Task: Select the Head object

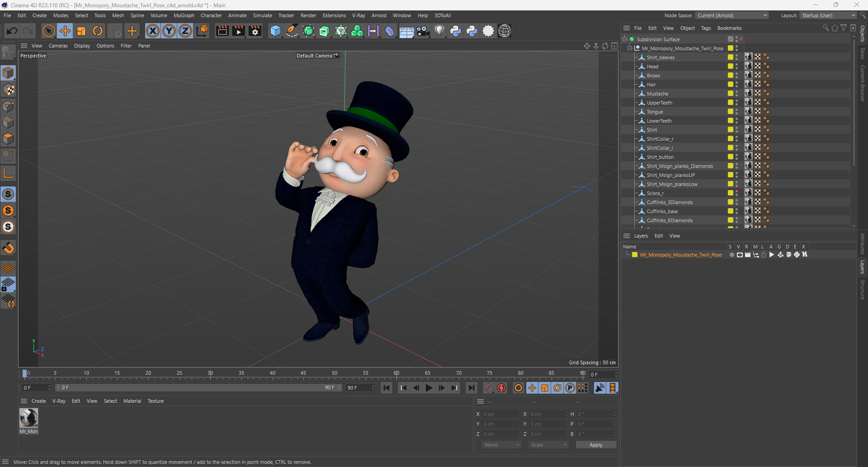Action: click(x=652, y=67)
